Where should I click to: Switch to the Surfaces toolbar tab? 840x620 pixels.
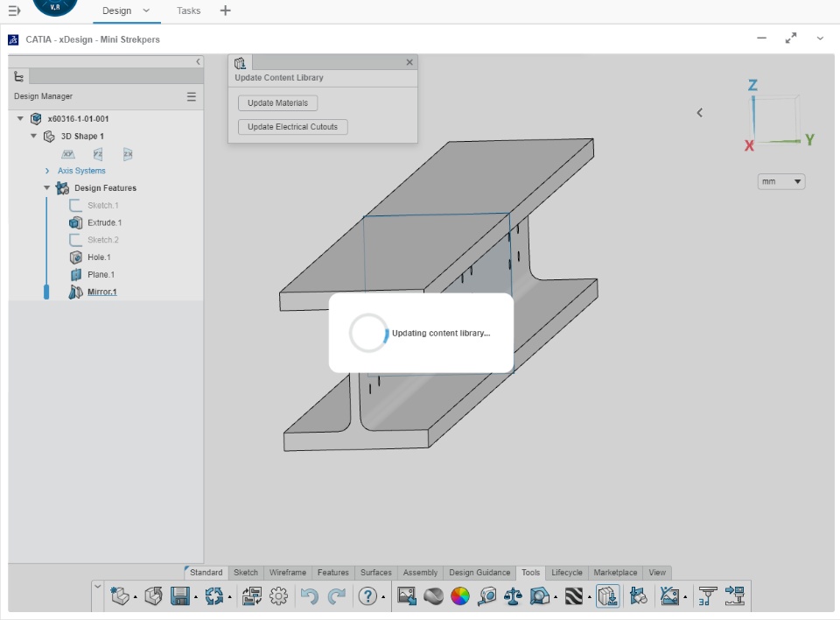(x=376, y=572)
